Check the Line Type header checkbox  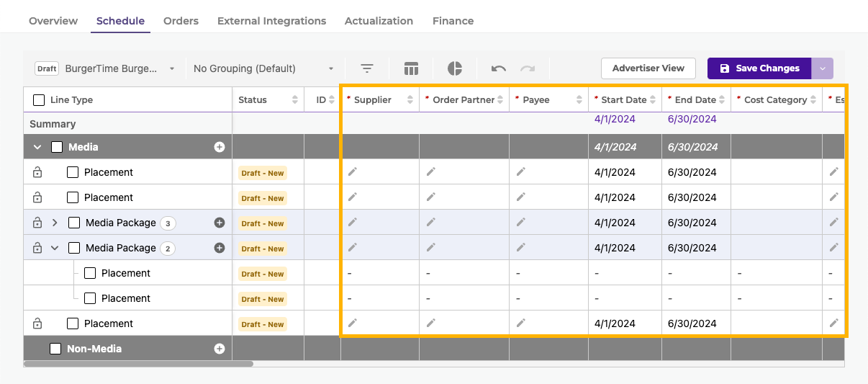(x=40, y=100)
